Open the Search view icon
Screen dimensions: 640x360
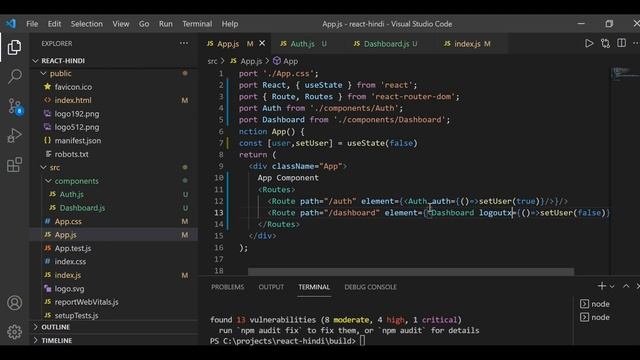click(15, 76)
